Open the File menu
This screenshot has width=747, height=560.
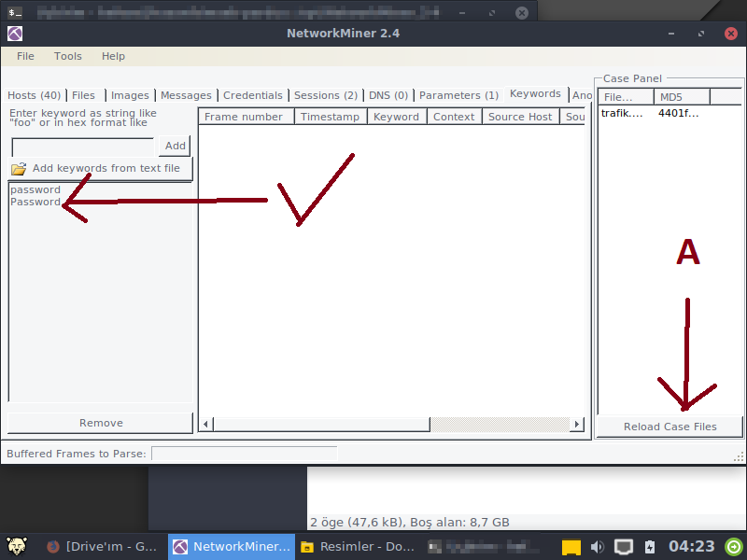tap(25, 56)
